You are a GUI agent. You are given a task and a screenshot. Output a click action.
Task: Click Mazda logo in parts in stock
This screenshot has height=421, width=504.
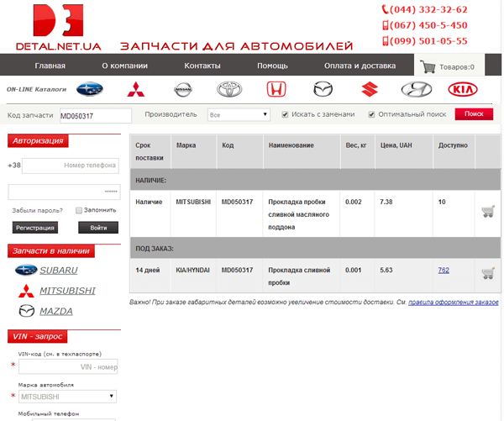(27, 311)
